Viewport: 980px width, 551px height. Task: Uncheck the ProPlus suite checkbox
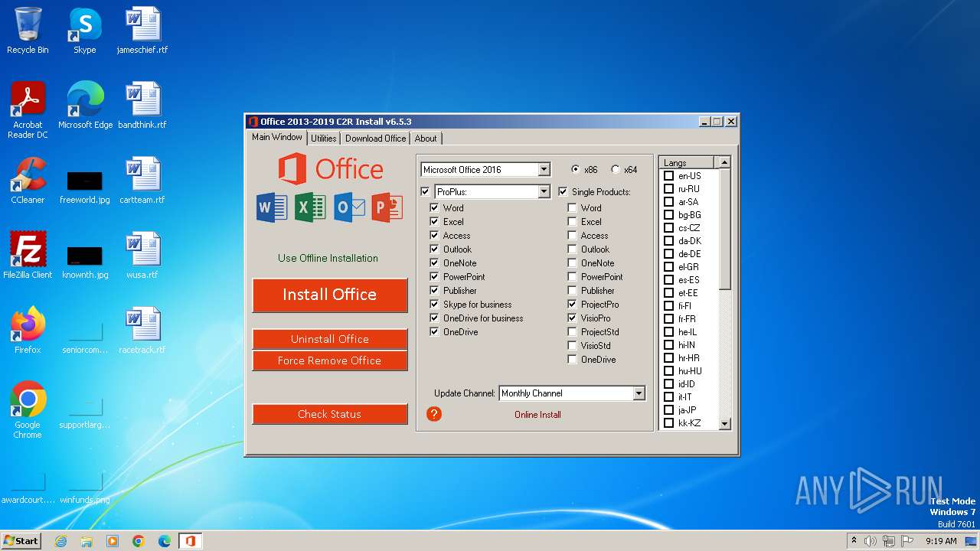(x=426, y=191)
